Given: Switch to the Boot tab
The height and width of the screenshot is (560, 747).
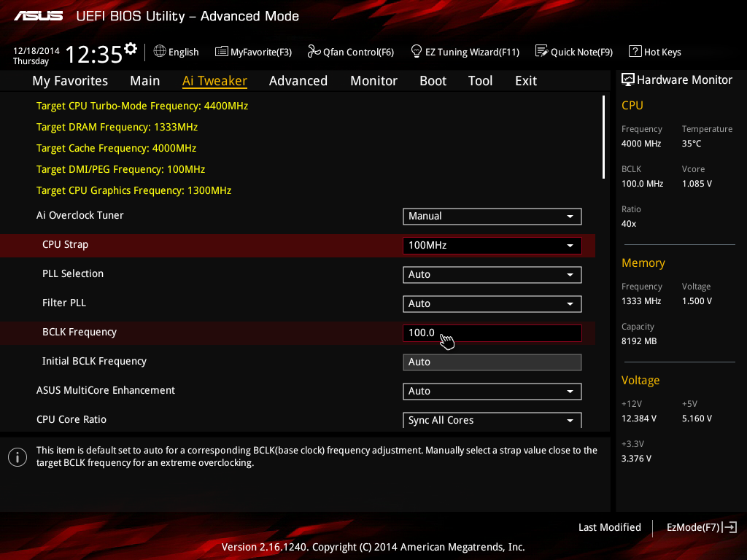Looking at the screenshot, I should tap(433, 81).
